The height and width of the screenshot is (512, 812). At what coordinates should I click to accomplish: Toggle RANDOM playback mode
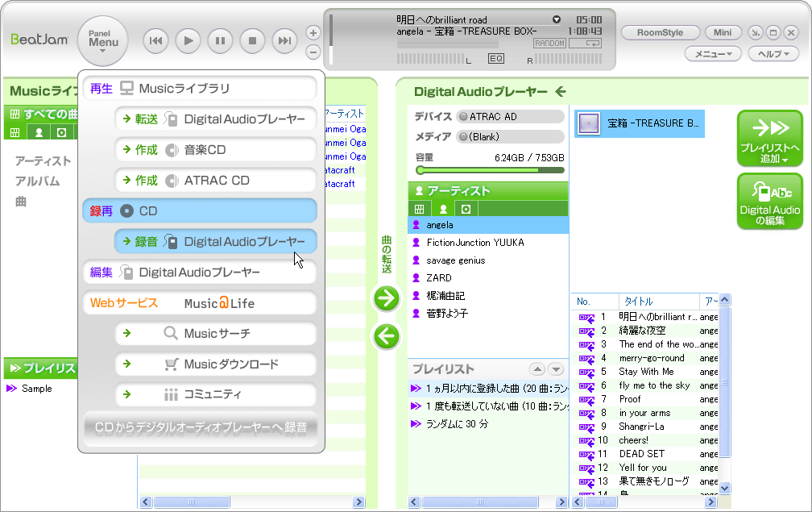549,44
